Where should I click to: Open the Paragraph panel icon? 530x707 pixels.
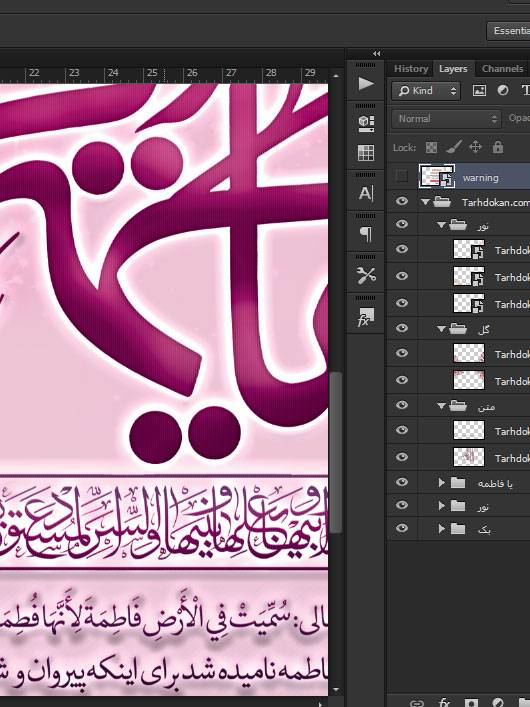[366, 234]
